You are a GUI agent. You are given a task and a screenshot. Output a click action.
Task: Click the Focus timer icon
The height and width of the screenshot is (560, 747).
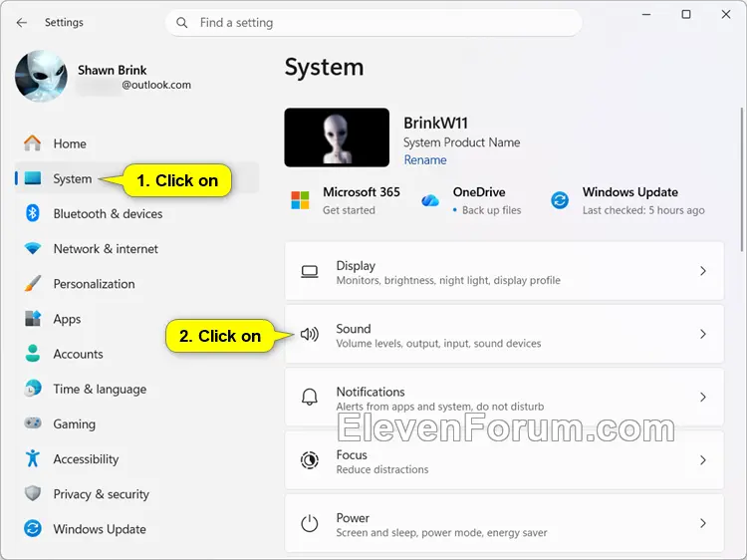pyautogui.click(x=310, y=460)
